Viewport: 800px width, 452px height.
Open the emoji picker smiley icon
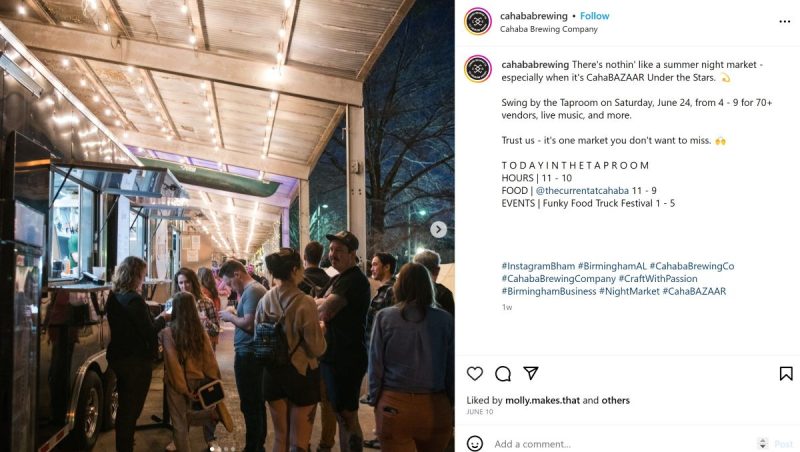click(x=474, y=443)
